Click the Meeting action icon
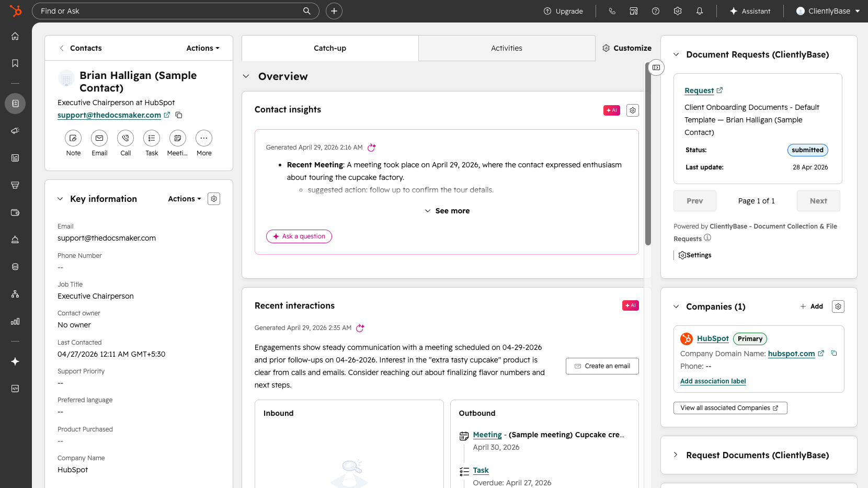This screenshot has height=488, width=868. click(x=178, y=138)
